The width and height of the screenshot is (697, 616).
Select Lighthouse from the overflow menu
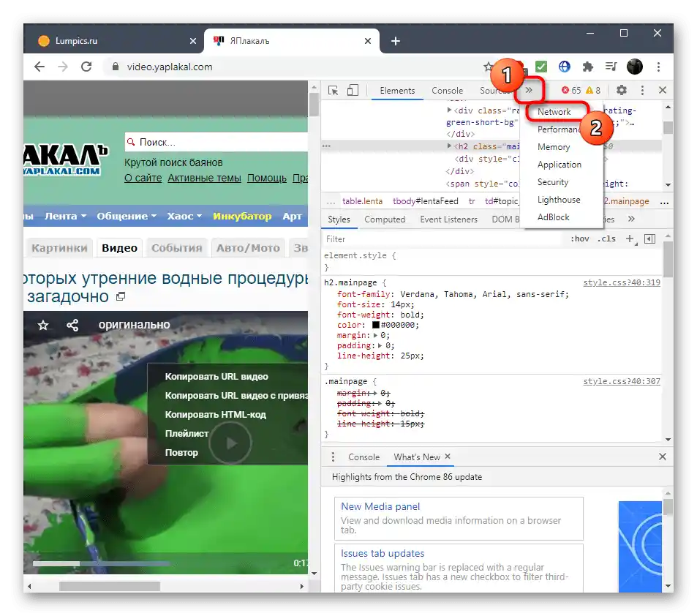click(559, 200)
